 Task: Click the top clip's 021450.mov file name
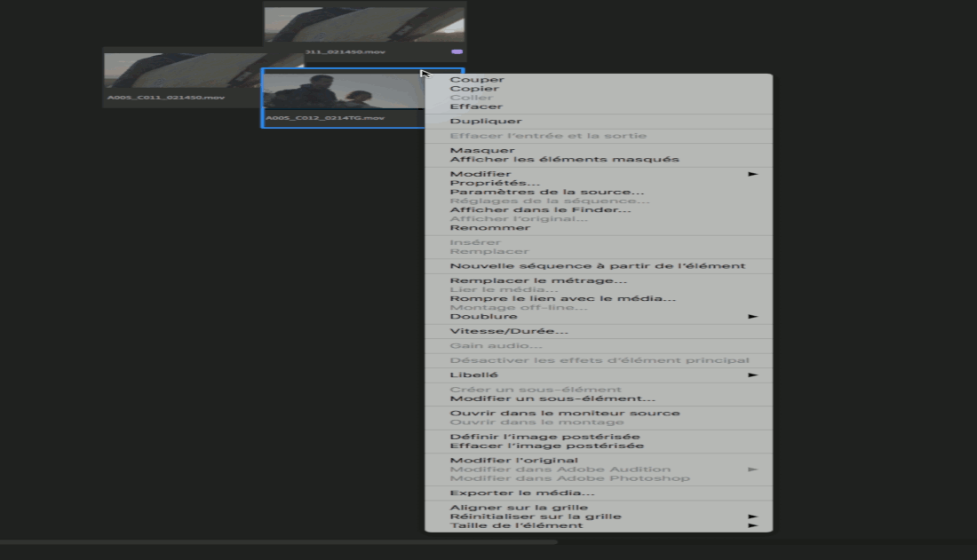pyautogui.click(x=346, y=51)
